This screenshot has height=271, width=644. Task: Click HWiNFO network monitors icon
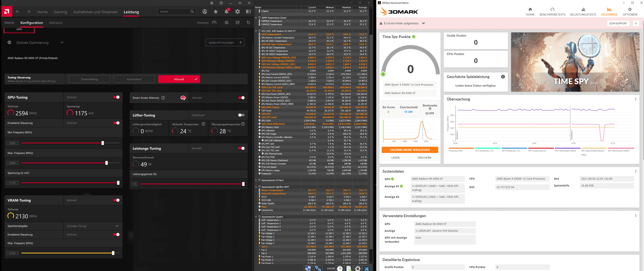(318, 268)
